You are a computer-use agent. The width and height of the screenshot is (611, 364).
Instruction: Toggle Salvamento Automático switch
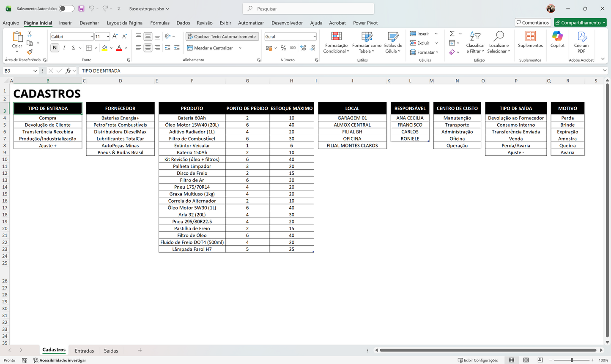66,8
